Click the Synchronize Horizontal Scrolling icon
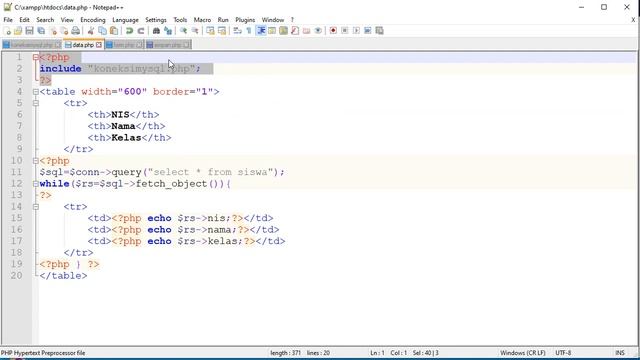Viewport: 640px width, 360px height. click(222, 31)
